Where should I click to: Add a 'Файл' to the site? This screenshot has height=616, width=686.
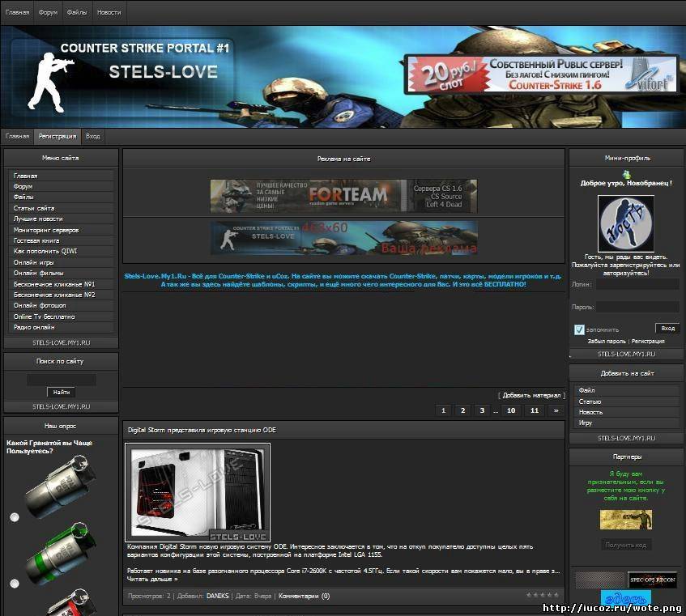(627, 390)
